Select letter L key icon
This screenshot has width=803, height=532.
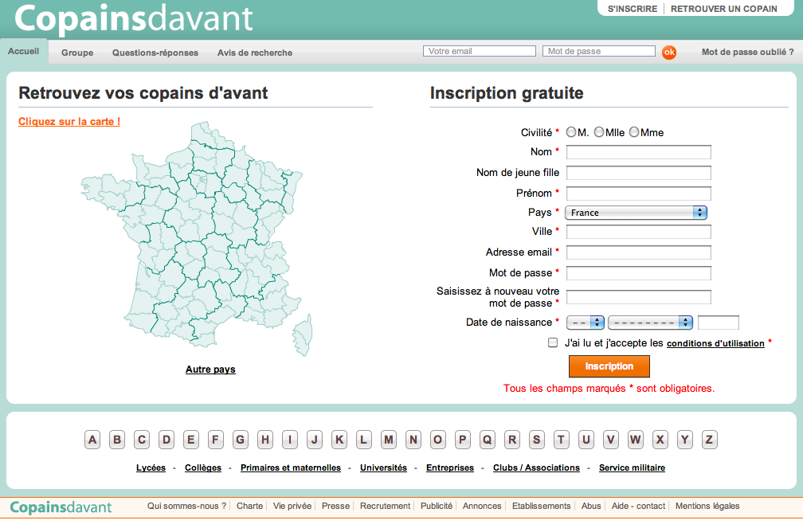tap(363, 440)
